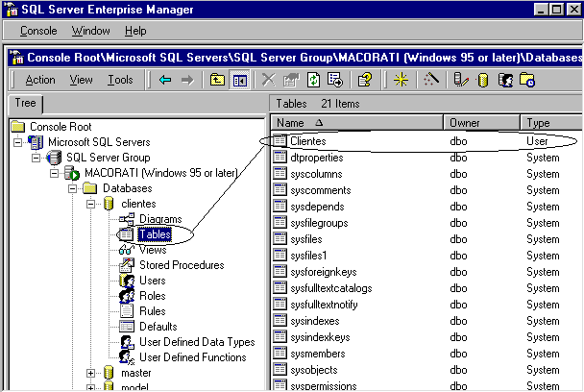Screen dimensions: 584x392
Task: Select the sysfulltextcatalogs table row
Action: tap(426, 288)
